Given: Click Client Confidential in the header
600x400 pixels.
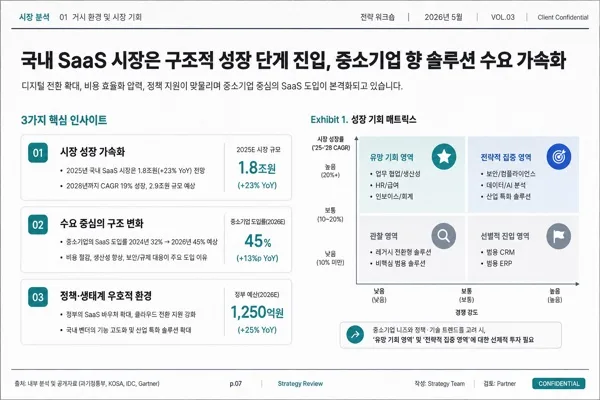Looking at the screenshot, I should [x=563, y=17].
